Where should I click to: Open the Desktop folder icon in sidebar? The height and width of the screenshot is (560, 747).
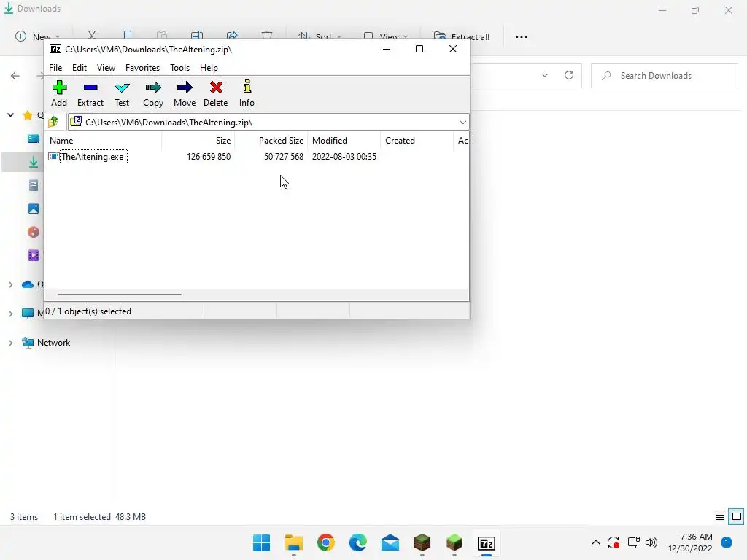coord(34,139)
